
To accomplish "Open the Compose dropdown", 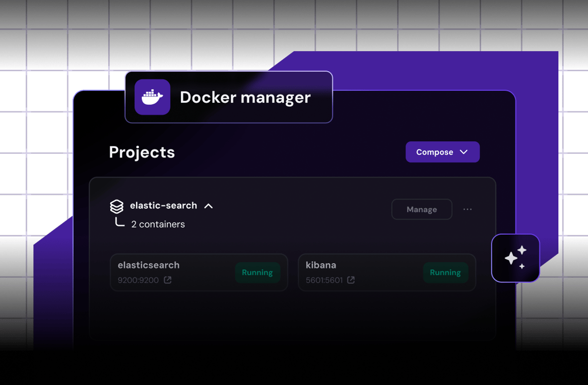I will 442,152.
